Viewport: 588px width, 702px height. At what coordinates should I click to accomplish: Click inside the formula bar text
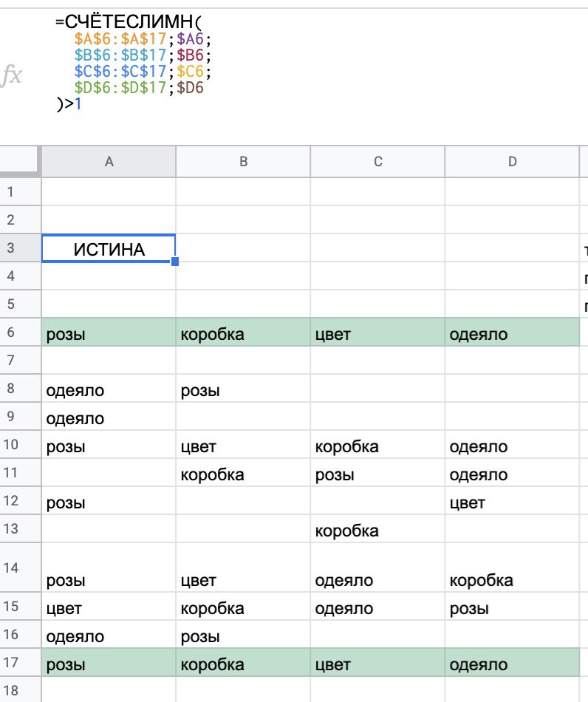point(133,63)
